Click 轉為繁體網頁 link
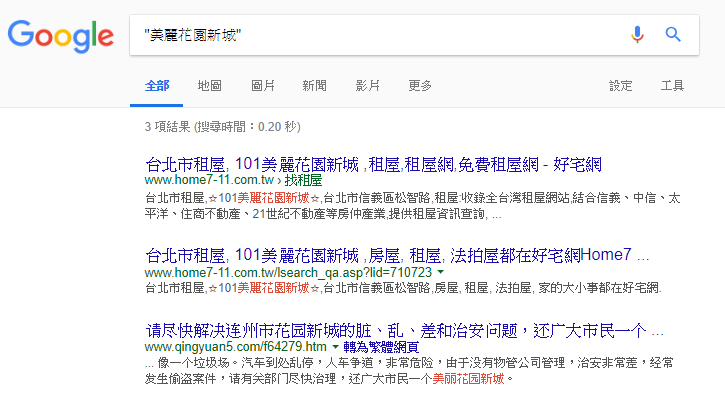 [x=381, y=347]
